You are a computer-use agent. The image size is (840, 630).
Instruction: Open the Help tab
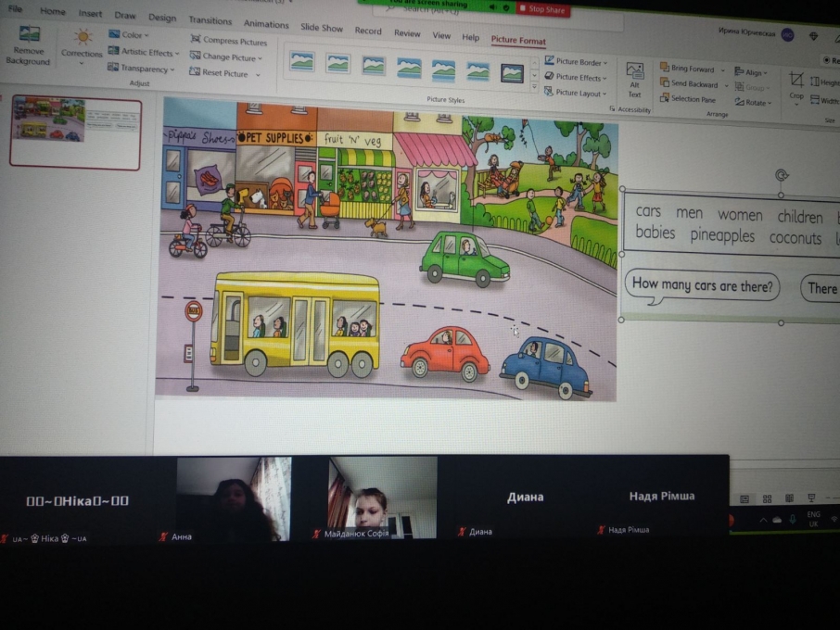pyautogui.click(x=470, y=37)
